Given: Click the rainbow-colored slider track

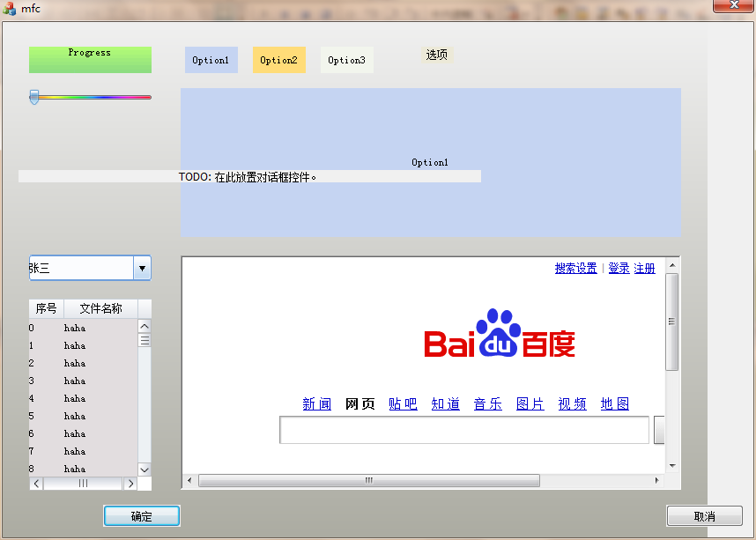Looking at the screenshot, I should (90, 98).
